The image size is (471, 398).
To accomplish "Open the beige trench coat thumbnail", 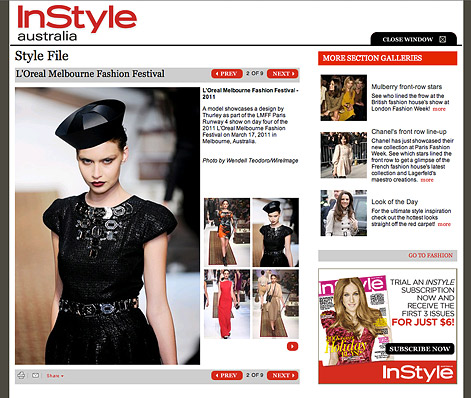I will coord(276,304).
